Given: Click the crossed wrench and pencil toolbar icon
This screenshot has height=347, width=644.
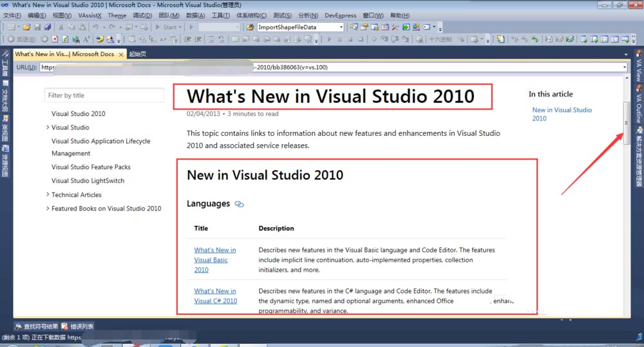Looking at the screenshot, I should click(x=395, y=27).
